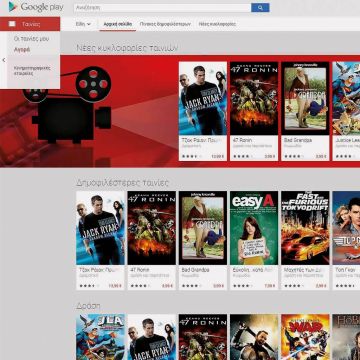The width and height of the screenshot is (360, 360).
Task: Switch to the Νέες κυκλοφορίες tab
Action: coord(217,24)
